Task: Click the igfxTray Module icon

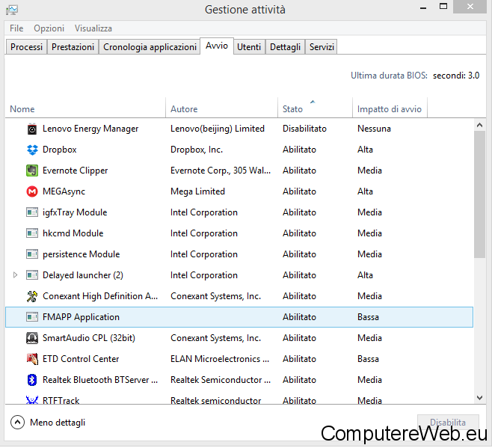Action: pos(32,212)
